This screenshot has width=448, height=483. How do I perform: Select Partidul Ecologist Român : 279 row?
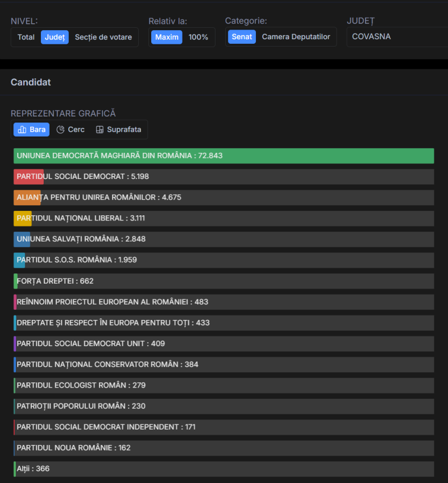[x=223, y=386]
